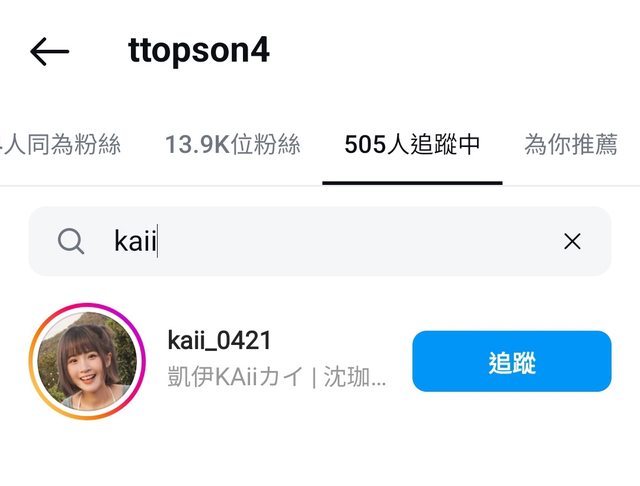This screenshot has height=486, width=640.
Task: Switch to the 同為粉絲 tab
Action: point(60,144)
